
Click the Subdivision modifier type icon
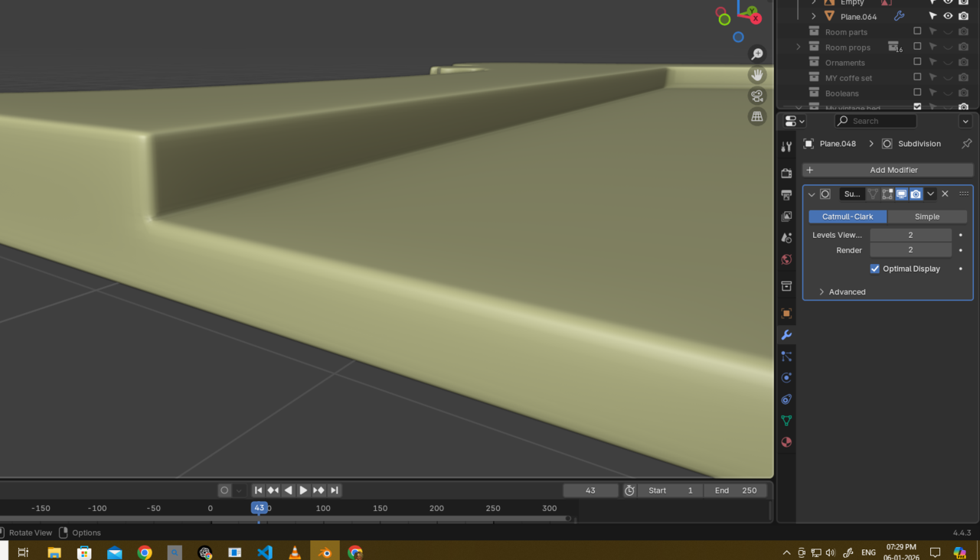(825, 194)
